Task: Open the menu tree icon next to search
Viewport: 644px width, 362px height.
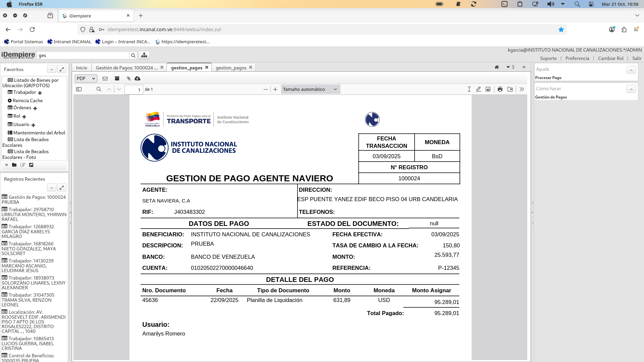Action: (144, 55)
